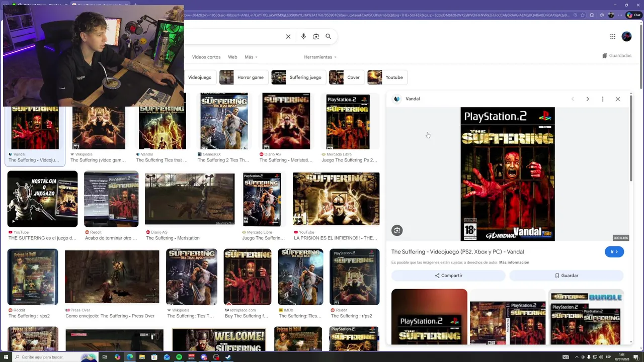Select the Videojuego filter chip

(x=200, y=77)
